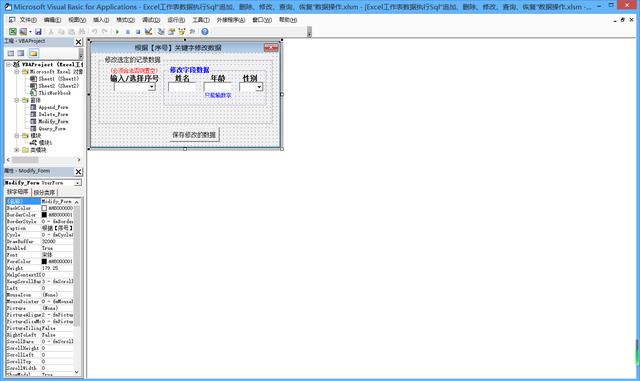640x381 pixels.
Task: Close the VBAProject explorer panel
Action: point(78,42)
